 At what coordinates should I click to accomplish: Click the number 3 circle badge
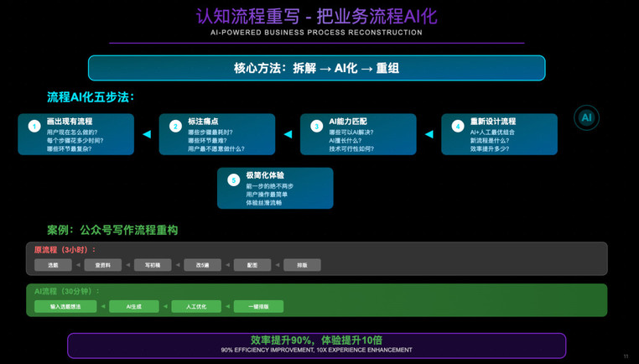[x=317, y=126]
